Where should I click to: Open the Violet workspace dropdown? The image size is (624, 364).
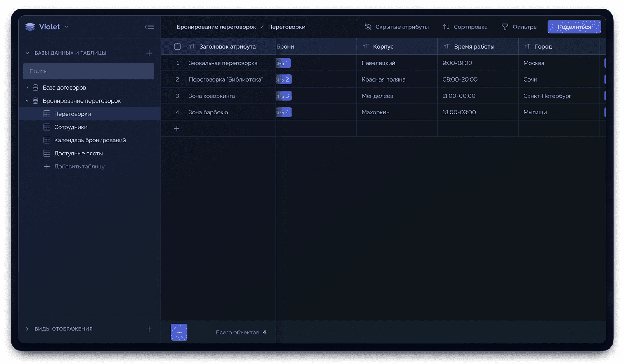[x=66, y=27]
